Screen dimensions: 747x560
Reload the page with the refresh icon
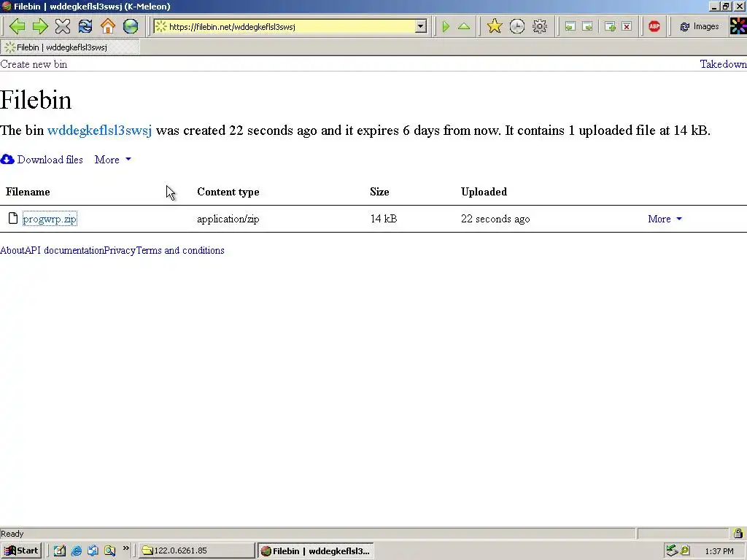point(85,26)
